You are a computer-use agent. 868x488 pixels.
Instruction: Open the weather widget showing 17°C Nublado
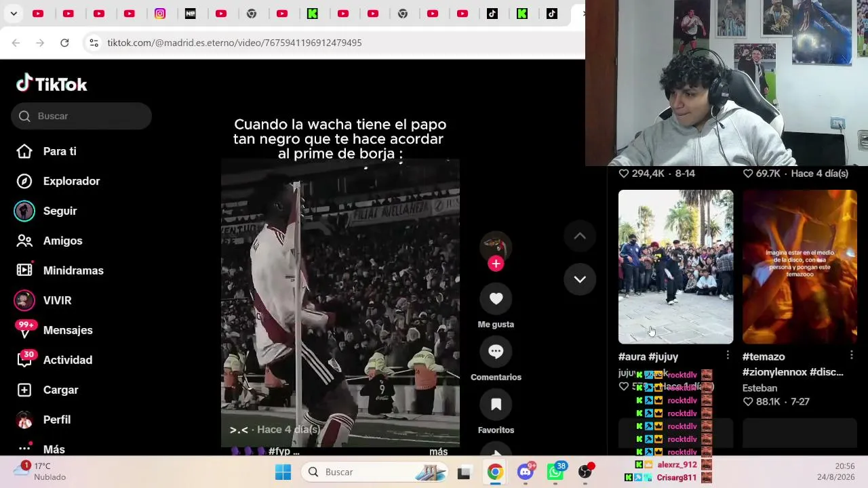[41, 472]
